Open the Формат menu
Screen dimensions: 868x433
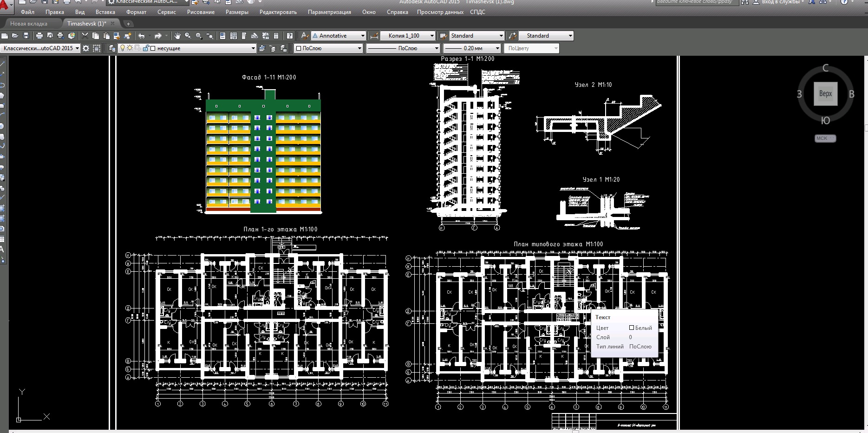pyautogui.click(x=137, y=12)
